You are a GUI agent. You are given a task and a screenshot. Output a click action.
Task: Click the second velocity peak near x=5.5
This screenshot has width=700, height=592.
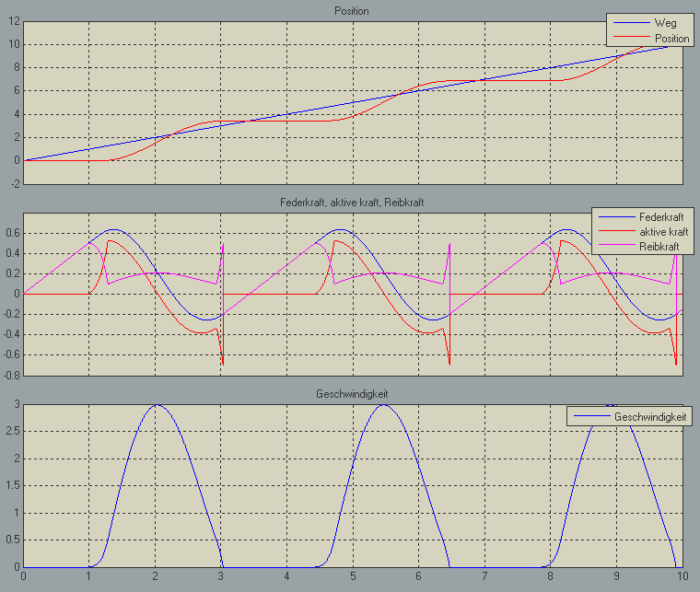tap(384, 405)
